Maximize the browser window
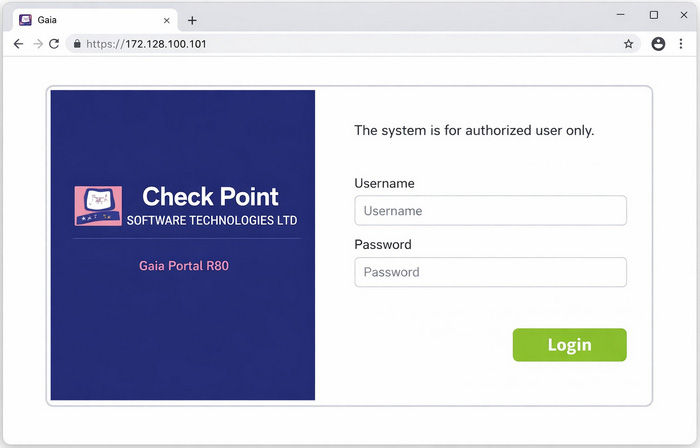Image resolution: width=700 pixels, height=448 pixels. [654, 15]
